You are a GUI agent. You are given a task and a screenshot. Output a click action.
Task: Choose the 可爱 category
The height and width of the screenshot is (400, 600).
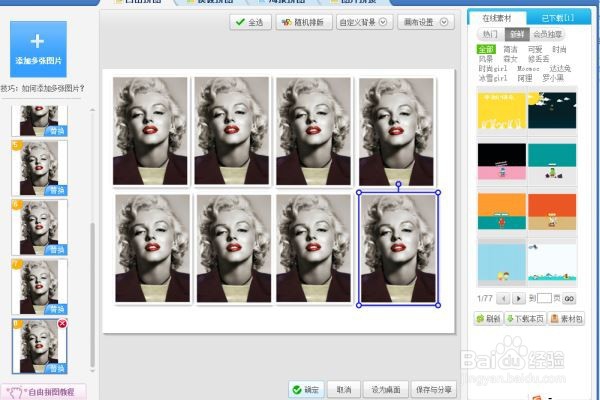point(535,49)
